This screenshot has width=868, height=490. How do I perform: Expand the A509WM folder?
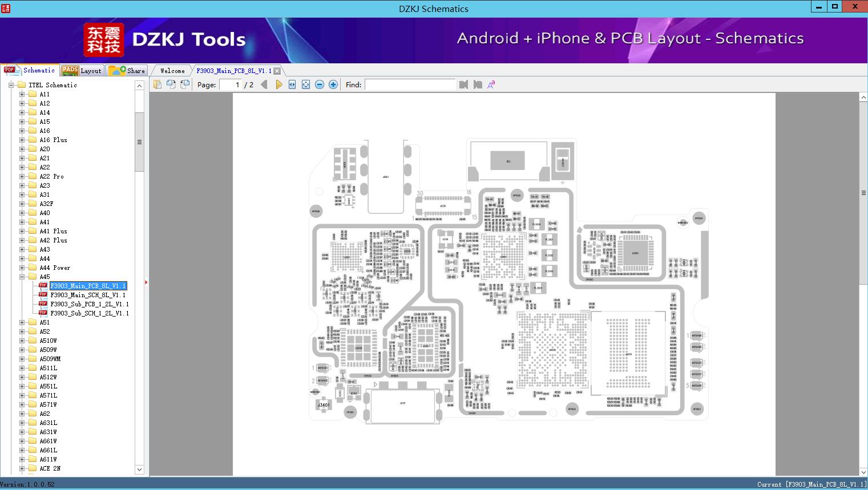pyautogui.click(x=22, y=359)
